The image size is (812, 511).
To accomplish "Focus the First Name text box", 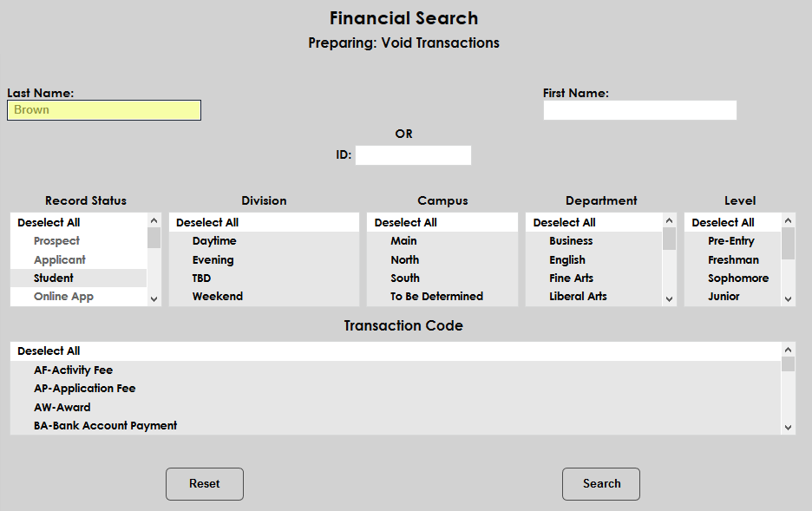I will click(x=639, y=110).
